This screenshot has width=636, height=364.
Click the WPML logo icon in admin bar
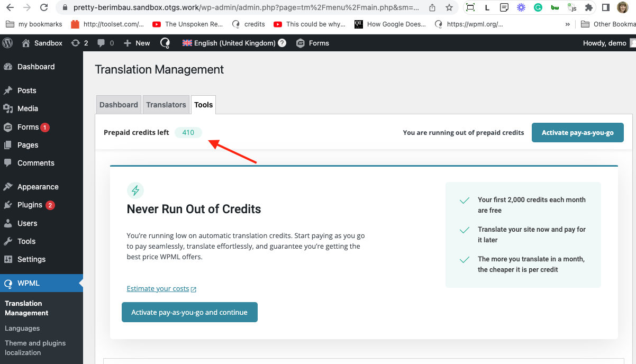pyautogui.click(x=166, y=43)
